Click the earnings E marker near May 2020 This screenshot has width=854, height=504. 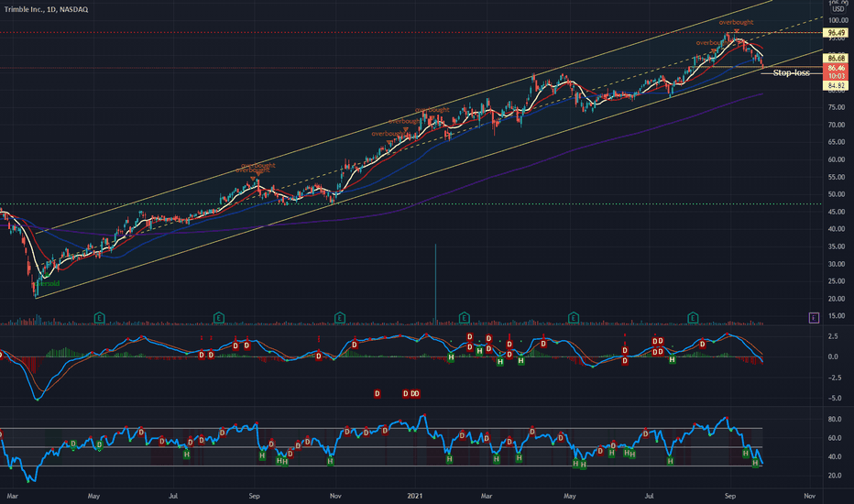[99, 318]
